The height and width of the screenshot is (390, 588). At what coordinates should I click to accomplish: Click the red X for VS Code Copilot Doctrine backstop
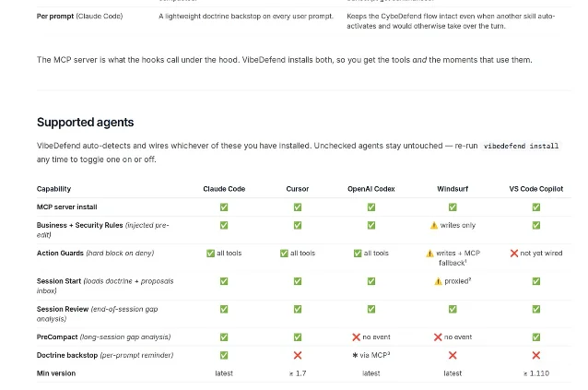[536, 355]
